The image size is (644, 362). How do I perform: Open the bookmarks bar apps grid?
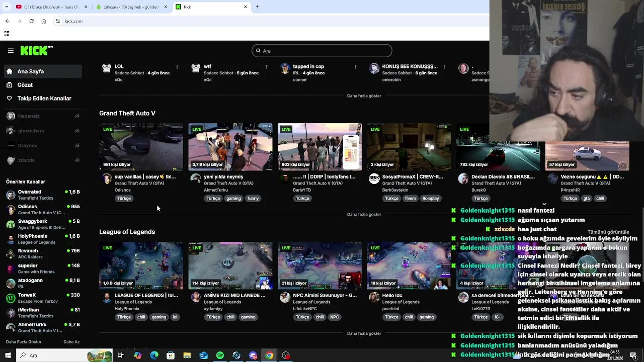coord(7,34)
